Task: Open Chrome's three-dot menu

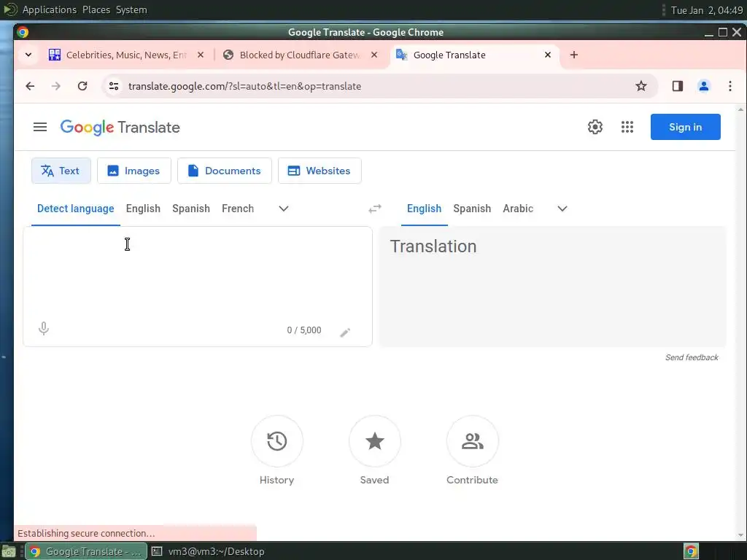Action: click(729, 86)
